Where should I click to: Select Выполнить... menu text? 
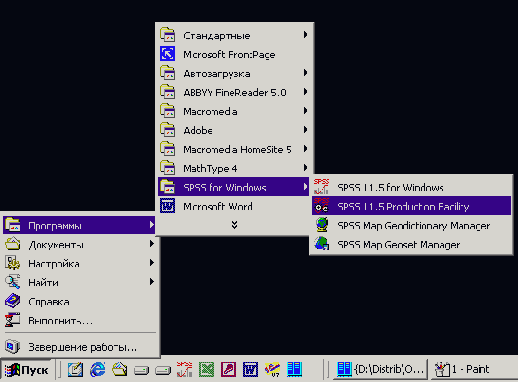(60, 321)
